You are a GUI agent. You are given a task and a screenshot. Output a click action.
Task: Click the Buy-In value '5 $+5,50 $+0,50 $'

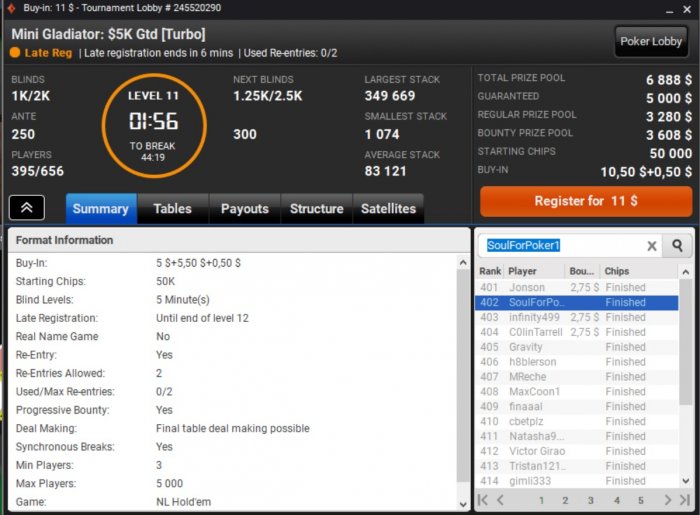coord(198,263)
